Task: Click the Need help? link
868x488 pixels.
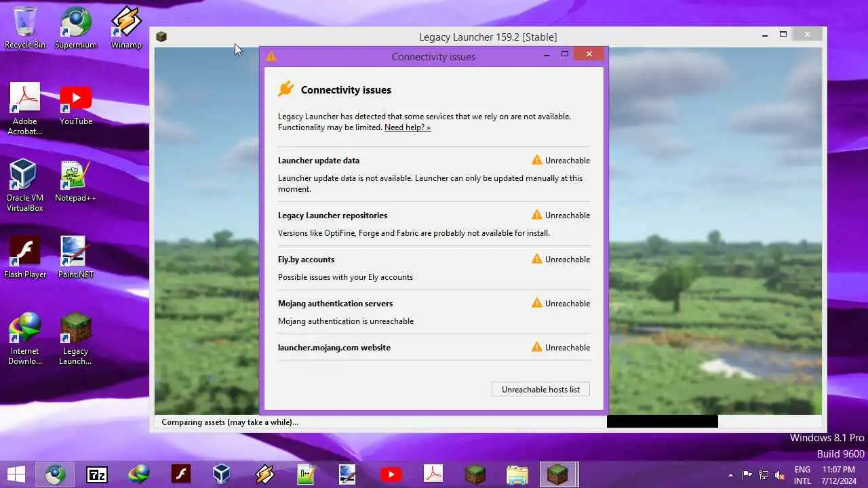Action: pyautogui.click(x=408, y=127)
